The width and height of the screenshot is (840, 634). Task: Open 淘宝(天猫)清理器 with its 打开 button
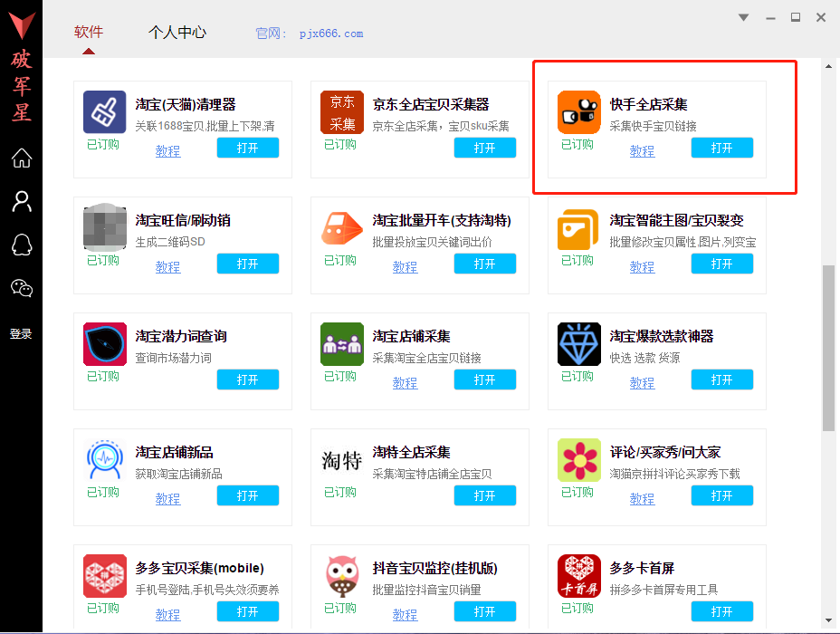pyautogui.click(x=247, y=148)
